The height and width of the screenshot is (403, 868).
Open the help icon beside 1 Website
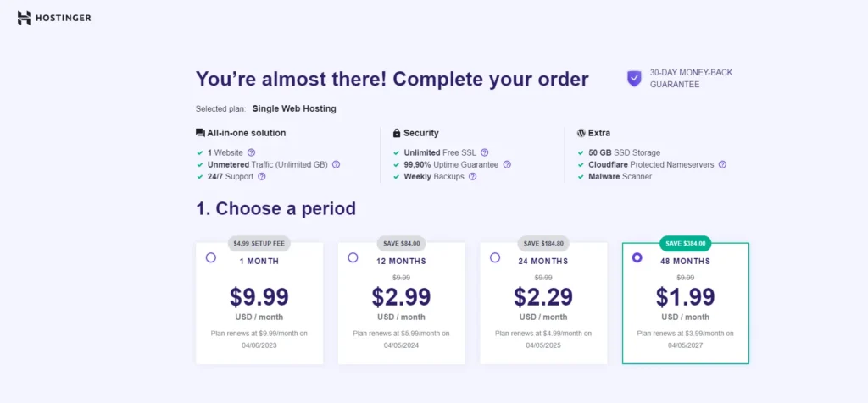tap(251, 152)
